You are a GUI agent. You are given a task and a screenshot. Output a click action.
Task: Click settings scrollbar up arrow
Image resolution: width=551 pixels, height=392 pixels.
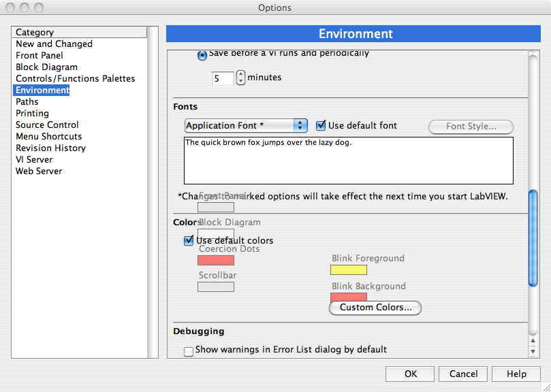(533, 341)
